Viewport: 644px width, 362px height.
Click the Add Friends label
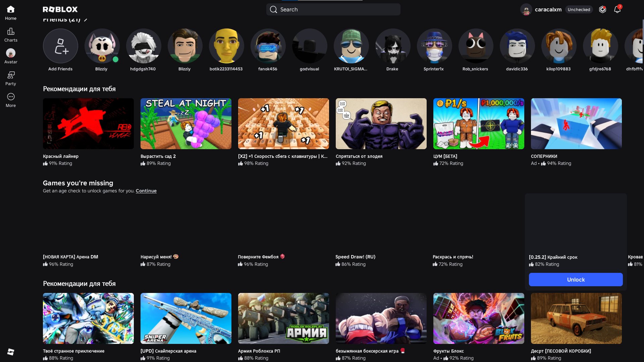tap(60, 69)
